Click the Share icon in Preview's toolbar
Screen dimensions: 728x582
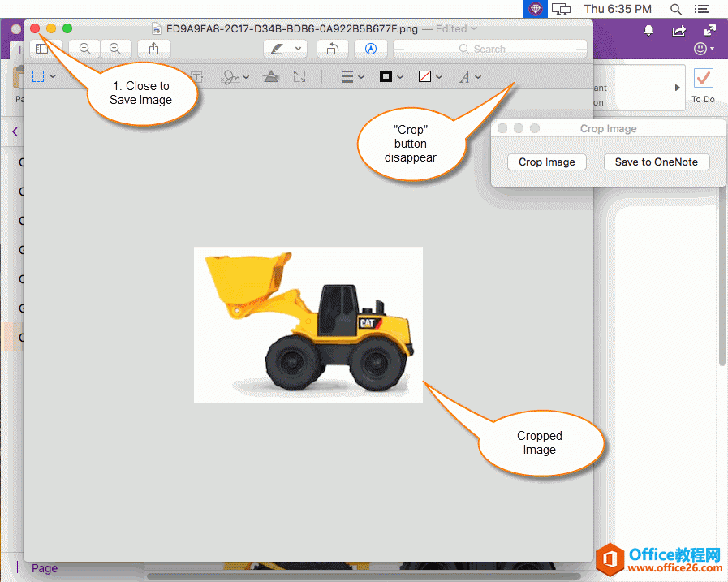154,49
